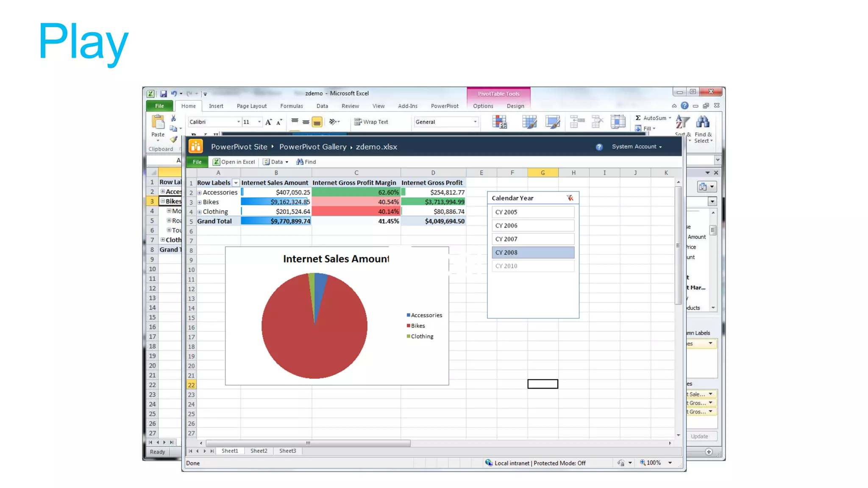868x488 pixels.
Task: Toggle the CY 2008 slicer item
Action: (533, 252)
